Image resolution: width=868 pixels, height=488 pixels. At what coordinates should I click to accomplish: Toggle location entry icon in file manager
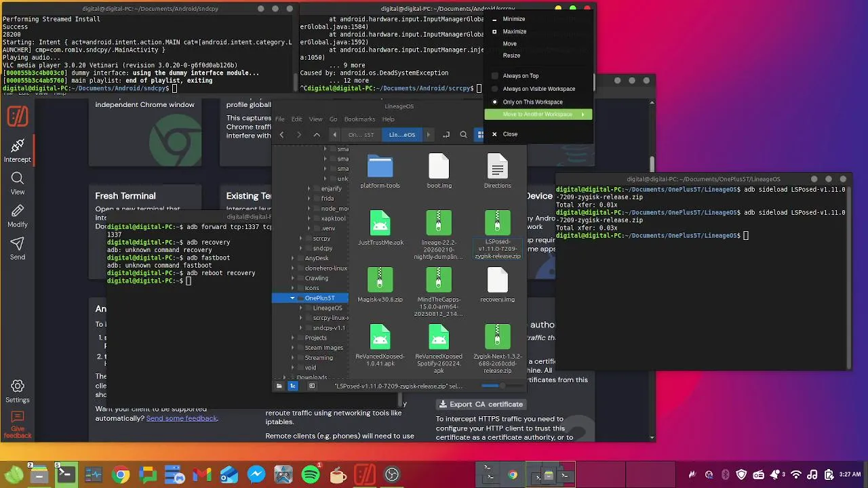tap(446, 135)
